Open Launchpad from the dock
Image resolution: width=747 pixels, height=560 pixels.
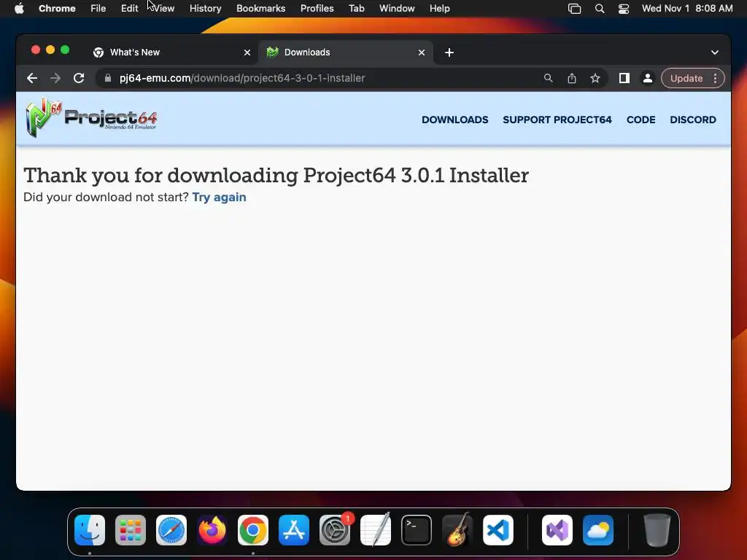pos(131,530)
